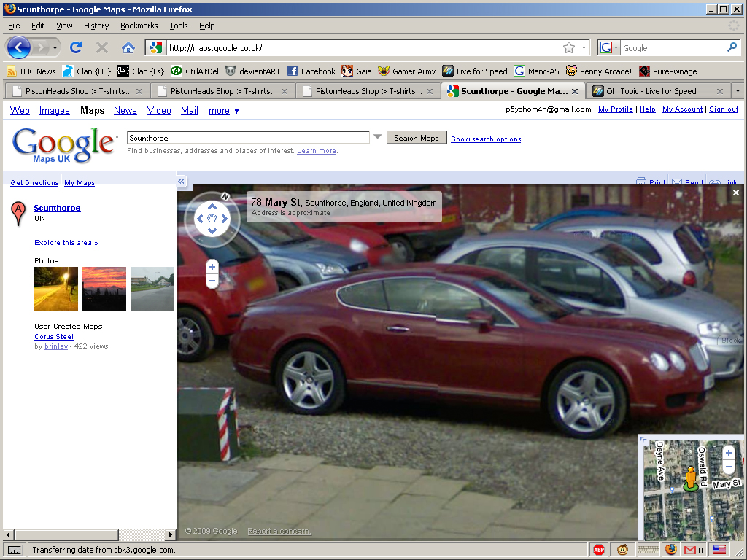Open My Maps
The image size is (747, 560).
(x=80, y=183)
